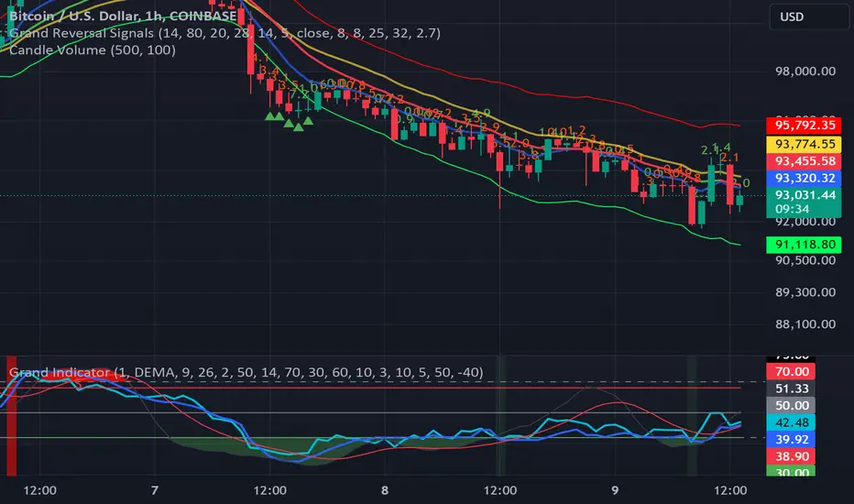Viewport: 854px width, 504px height.
Task: Open the USD currency selector
Action: [x=809, y=16]
